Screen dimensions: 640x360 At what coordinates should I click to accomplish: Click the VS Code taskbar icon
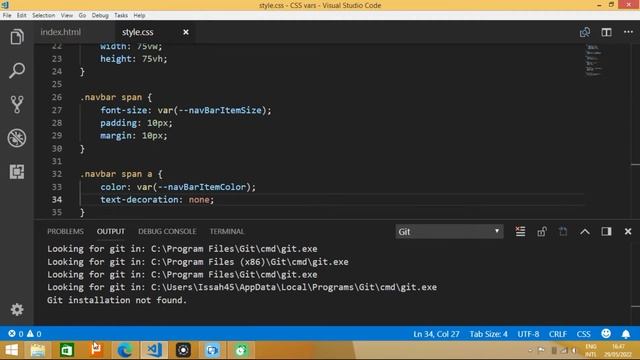[154, 350]
